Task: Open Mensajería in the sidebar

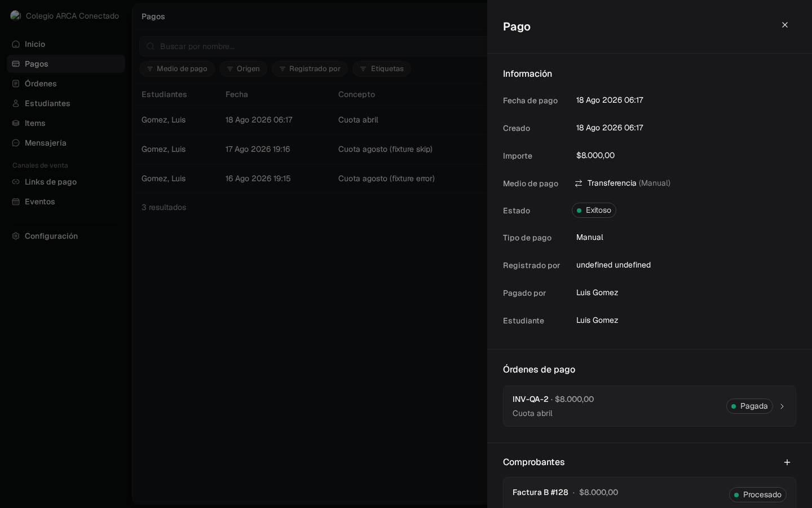Action: click(66, 143)
